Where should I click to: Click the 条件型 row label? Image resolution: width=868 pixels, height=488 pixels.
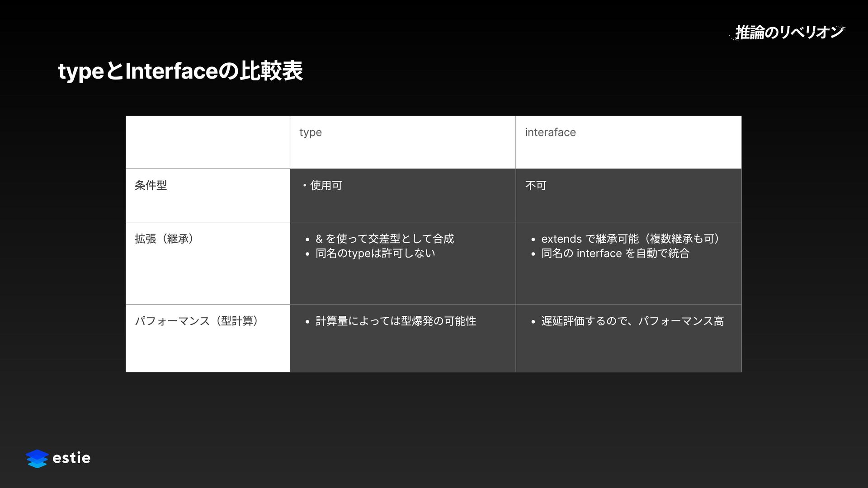pyautogui.click(x=151, y=185)
